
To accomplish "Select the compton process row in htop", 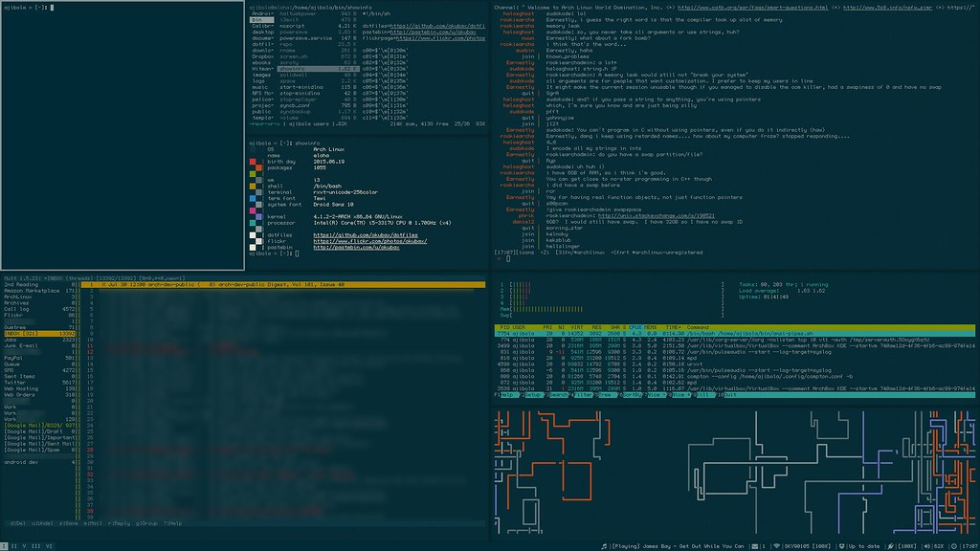I will click(735, 376).
